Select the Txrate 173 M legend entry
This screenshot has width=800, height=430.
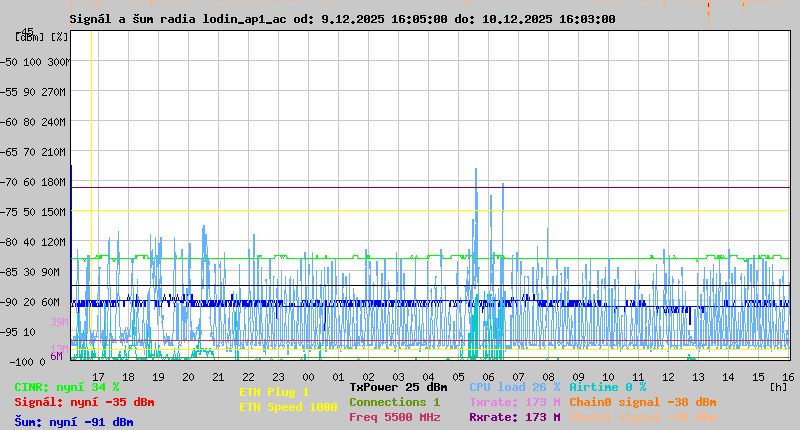(514, 402)
